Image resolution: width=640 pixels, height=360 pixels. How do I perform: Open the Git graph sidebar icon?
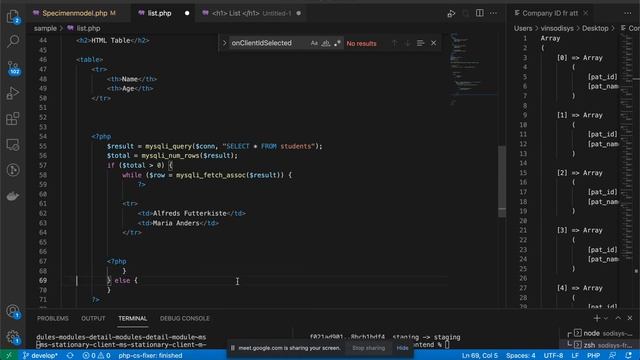tap(13, 170)
